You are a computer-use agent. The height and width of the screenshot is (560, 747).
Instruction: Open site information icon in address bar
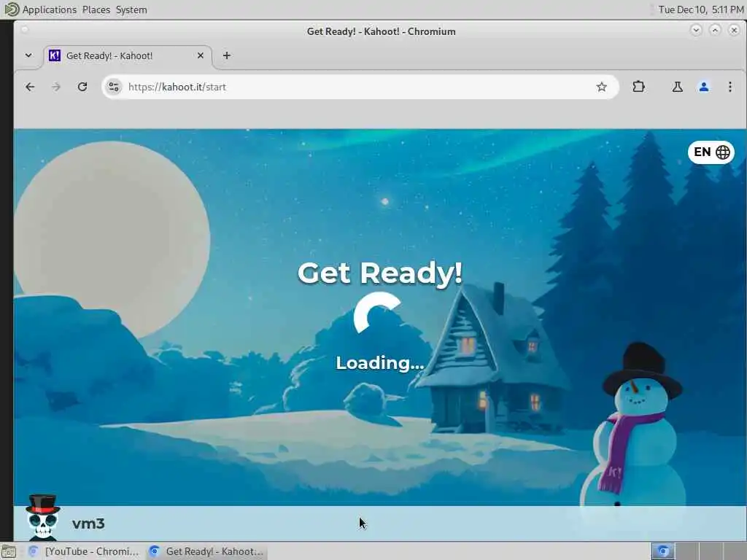pos(114,87)
